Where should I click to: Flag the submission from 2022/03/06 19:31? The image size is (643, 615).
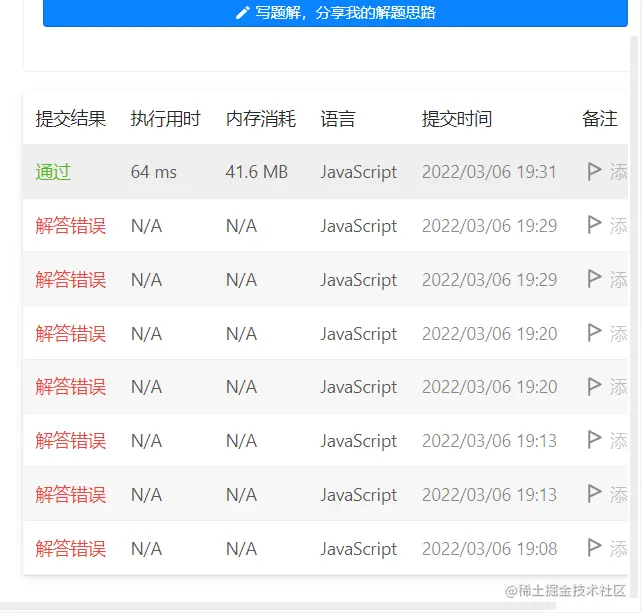(x=594, y=171)
